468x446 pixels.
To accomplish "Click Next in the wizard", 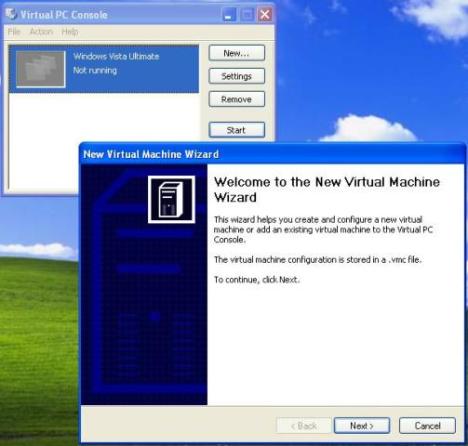I will 362,426.
